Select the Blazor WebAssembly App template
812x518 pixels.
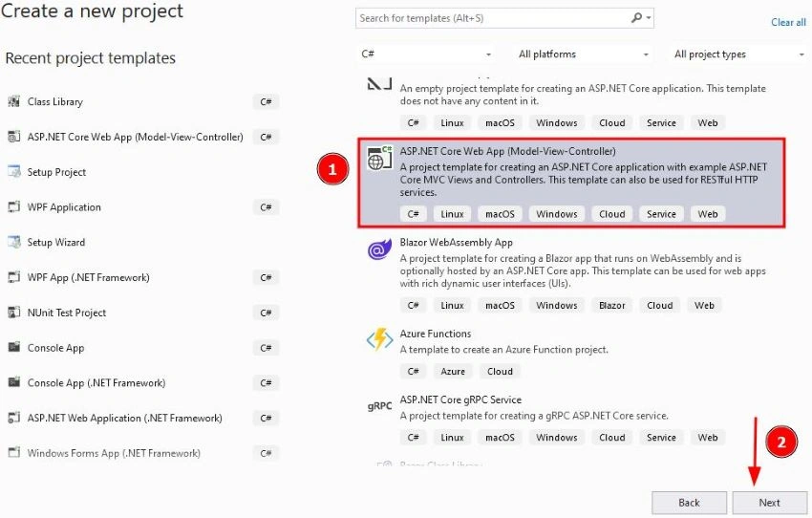pos(571,273)
